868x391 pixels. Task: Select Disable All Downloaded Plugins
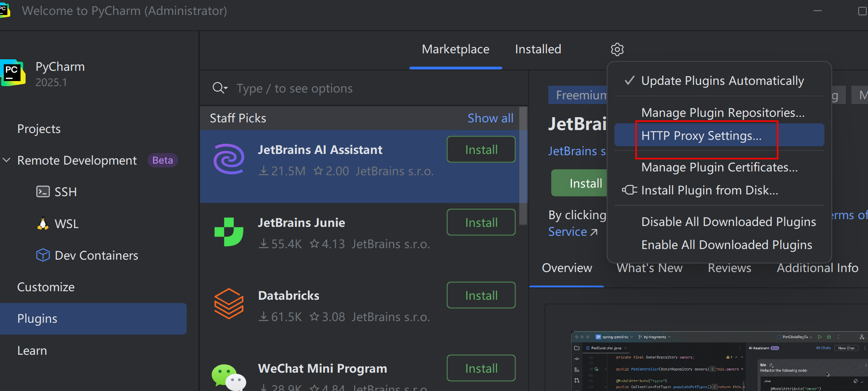pyautogui.click(x=728, y=222)
